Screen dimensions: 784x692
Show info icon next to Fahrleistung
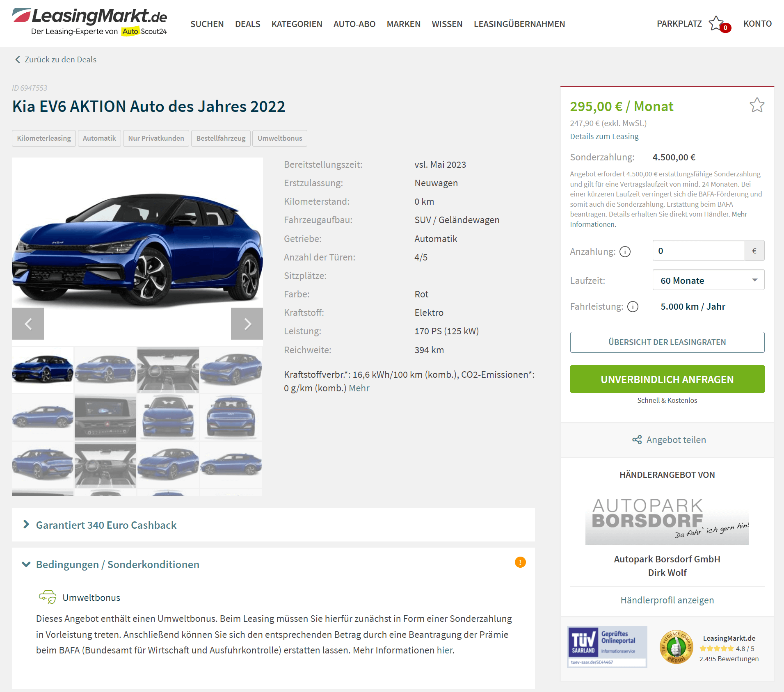tap(633, 306)
